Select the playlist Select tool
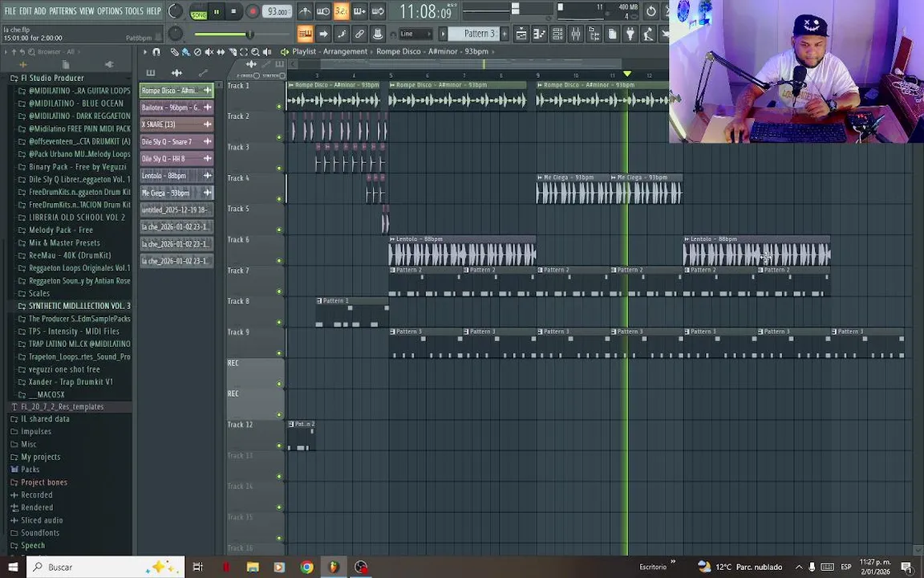 point(244,52)
